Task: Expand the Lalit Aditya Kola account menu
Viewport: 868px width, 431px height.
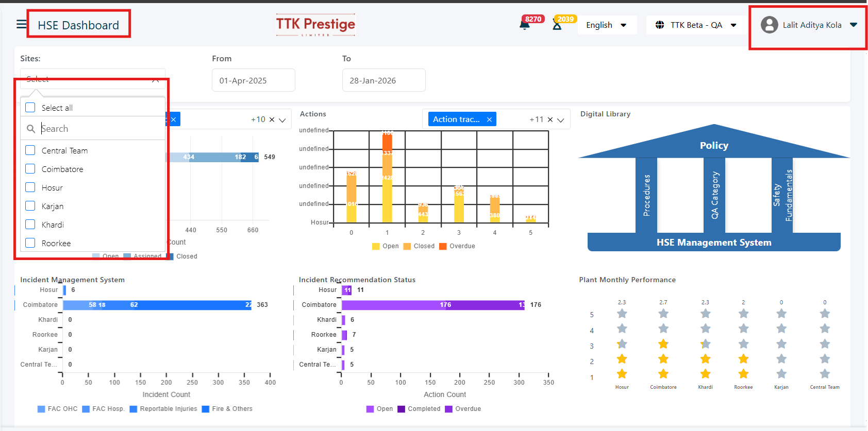Action: click(854, 25)
